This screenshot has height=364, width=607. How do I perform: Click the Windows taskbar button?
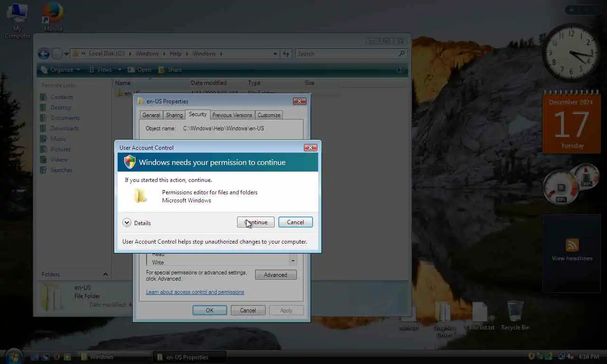click(113, 357)
